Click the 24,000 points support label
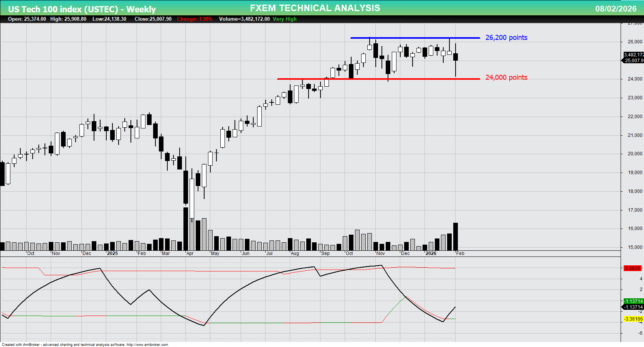The width and height of the screenshot is (644, 347). tap(507, 77)
